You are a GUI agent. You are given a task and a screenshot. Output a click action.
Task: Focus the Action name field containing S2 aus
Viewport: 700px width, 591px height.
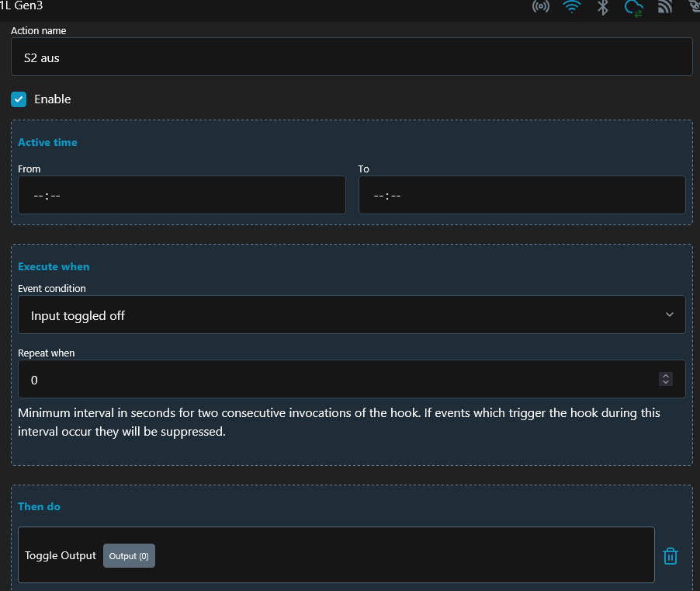click(351, 57)
